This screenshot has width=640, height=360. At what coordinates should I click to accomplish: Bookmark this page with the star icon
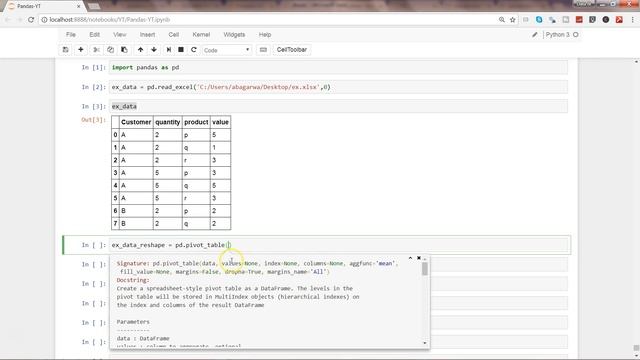[513, 20]
